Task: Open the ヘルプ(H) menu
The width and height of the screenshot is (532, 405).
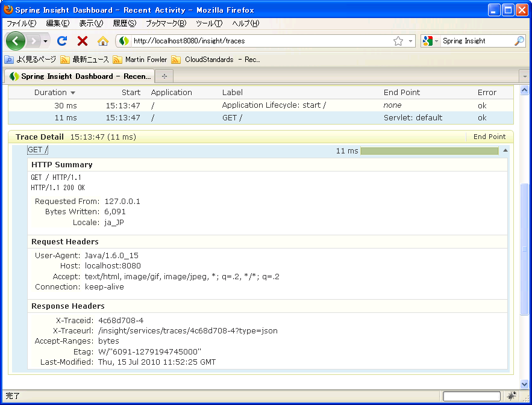Action: tap(246, 23)
